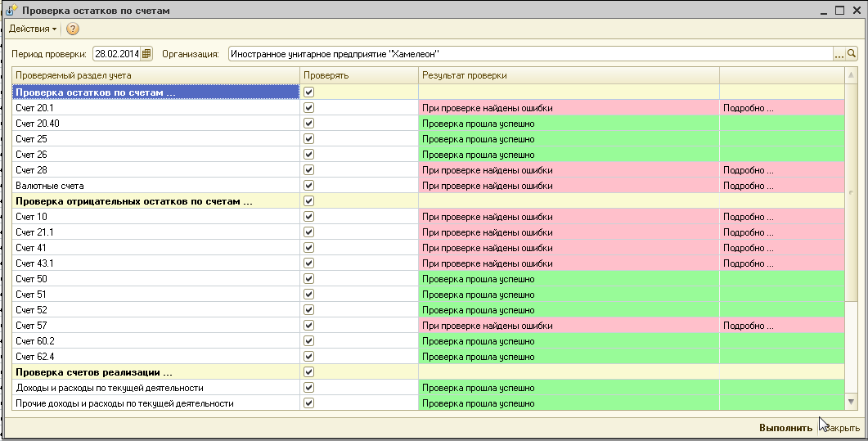The width and height of the screenshot is (868, 441).
Task: Open Подробно link for Счет 28
Action: [x=748, y=170]
